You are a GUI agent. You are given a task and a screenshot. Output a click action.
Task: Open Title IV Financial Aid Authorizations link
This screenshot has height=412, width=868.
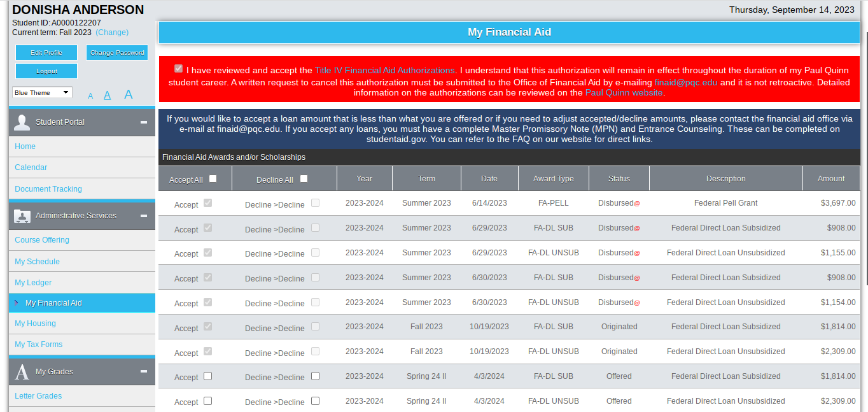384,71
